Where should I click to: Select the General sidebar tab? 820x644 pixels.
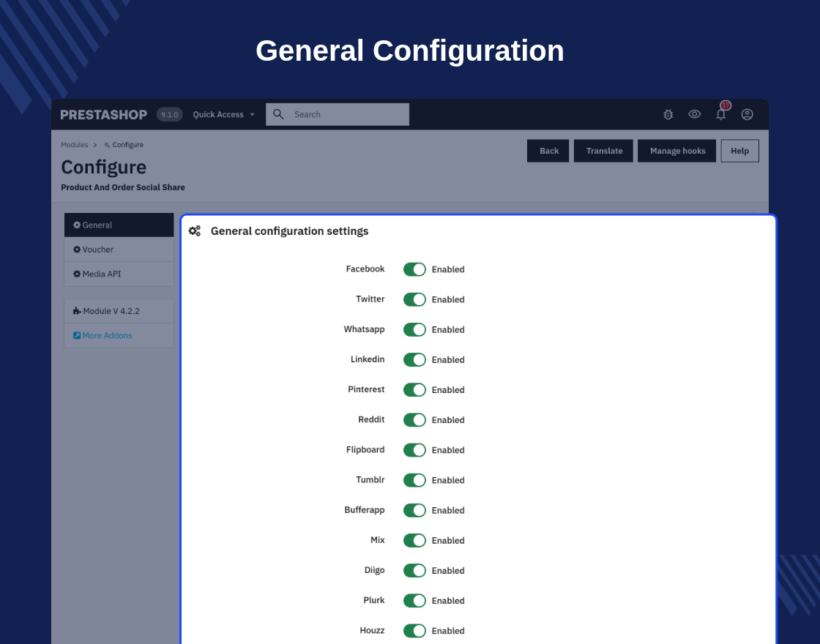coord(119,225)
